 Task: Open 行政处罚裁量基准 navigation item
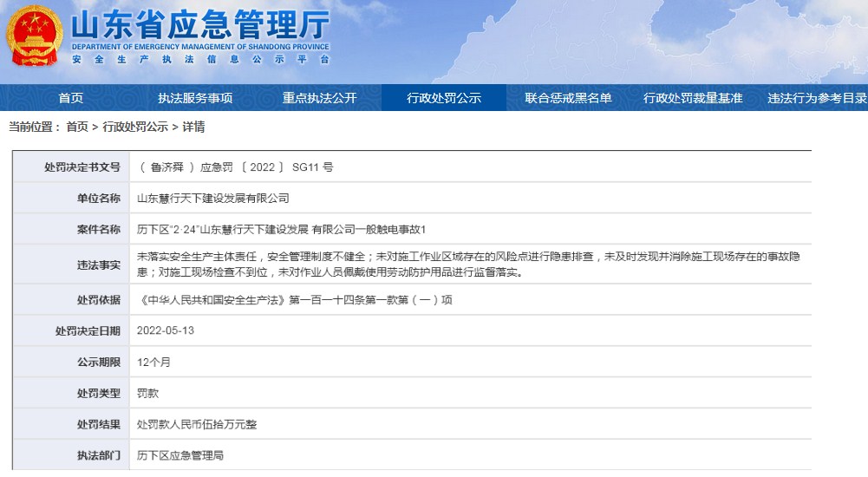coord(693,98)
